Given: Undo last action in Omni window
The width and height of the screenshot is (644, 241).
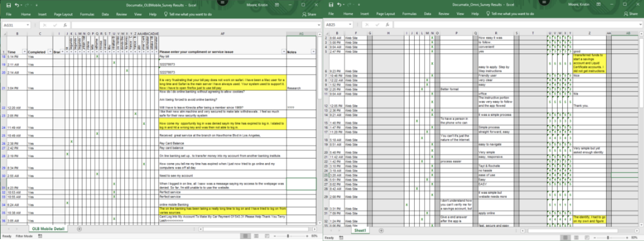Looking at the screenshot, I should click(339, 5).
